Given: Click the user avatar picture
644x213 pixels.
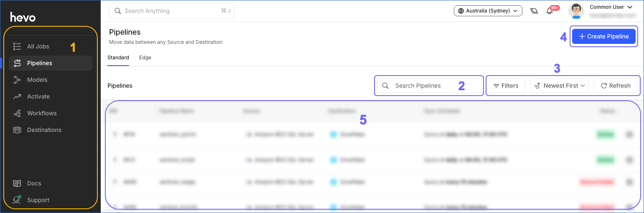Looking at the screenshot, I should coord(576,11).
